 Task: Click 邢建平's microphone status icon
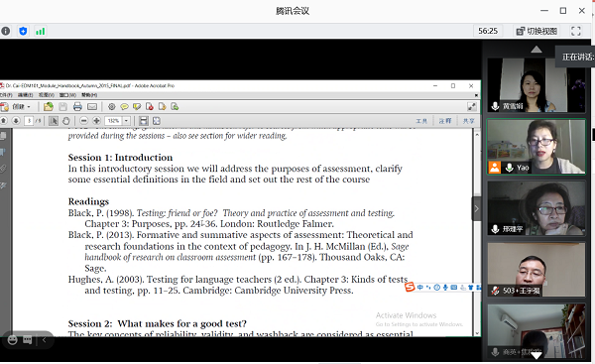495,229
